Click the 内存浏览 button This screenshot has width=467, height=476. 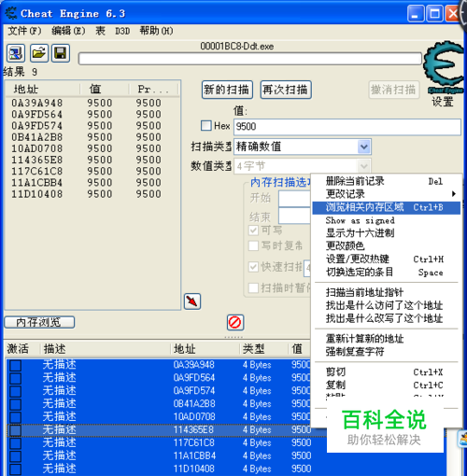point(39,322)
